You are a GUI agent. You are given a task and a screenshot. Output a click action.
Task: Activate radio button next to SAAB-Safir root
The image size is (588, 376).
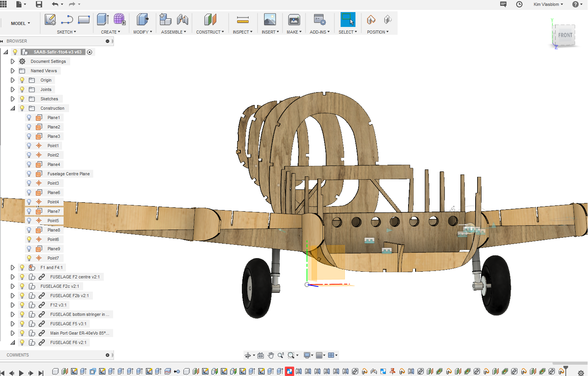(x=90, y=52)
